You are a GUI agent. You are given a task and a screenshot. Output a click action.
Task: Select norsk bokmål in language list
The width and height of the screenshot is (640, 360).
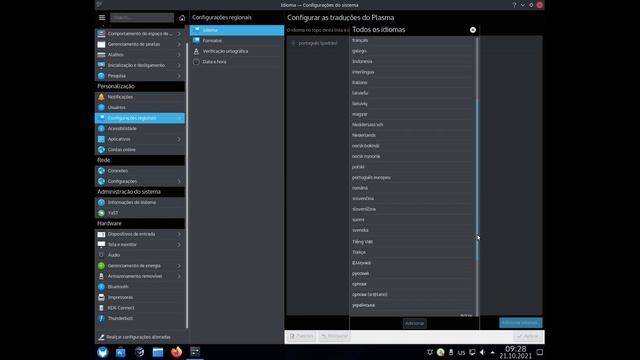pyautogui.click(x=412, y=146)
